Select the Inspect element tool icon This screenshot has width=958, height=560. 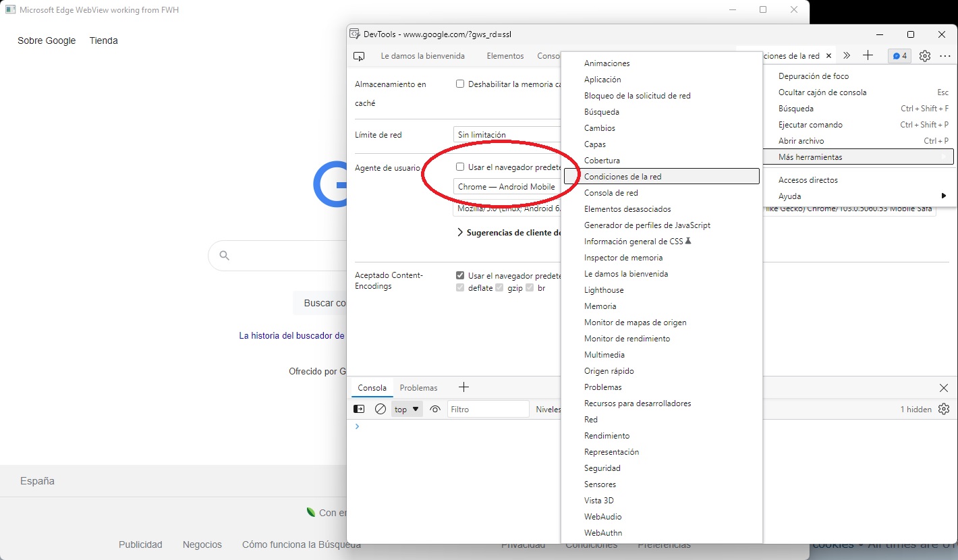(360, 56)
